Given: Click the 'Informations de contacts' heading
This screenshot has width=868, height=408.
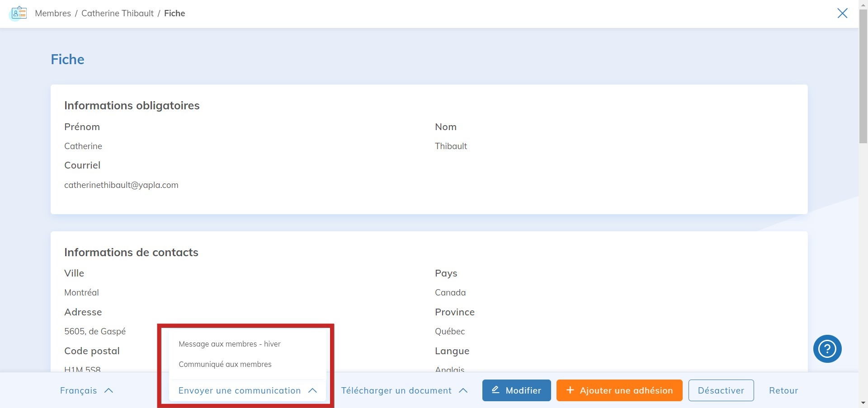Looking at the screenshot, I should (131, 252).
